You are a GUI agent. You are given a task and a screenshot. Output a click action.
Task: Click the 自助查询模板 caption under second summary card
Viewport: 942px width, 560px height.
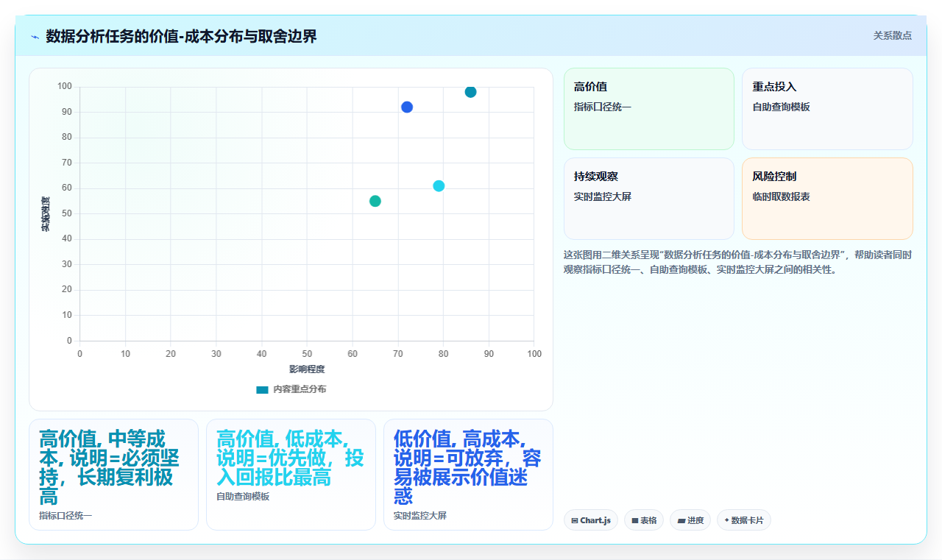click(243, 497)
